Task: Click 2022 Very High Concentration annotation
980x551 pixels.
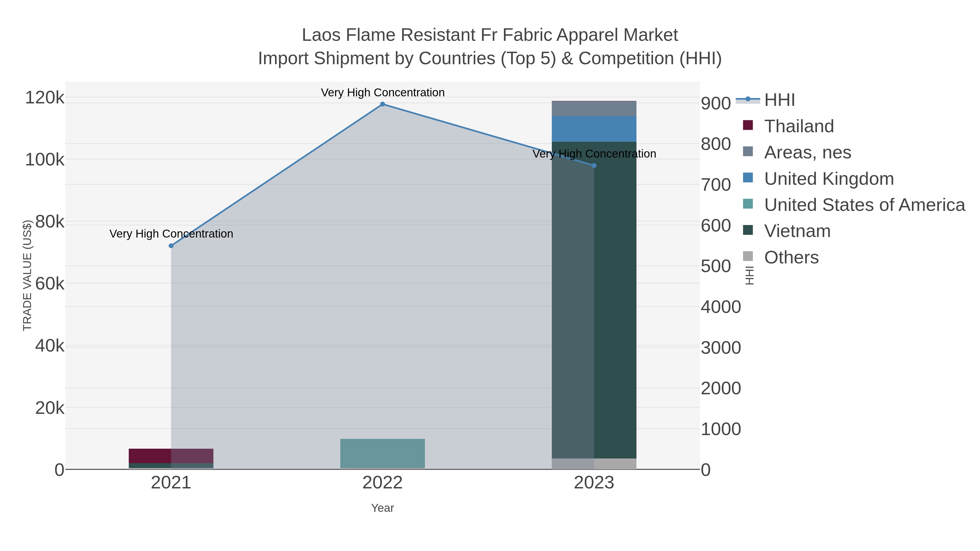Action: [x=383, y=93]
